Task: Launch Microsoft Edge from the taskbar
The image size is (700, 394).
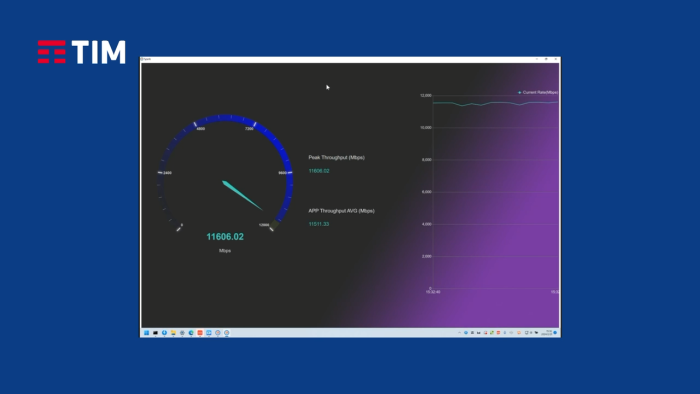Action: coord(191,333)
